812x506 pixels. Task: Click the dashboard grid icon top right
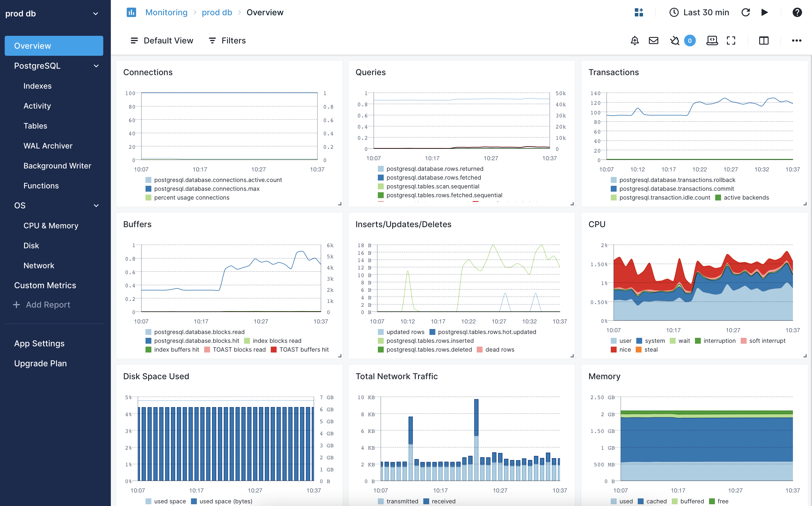coord(638,12)
